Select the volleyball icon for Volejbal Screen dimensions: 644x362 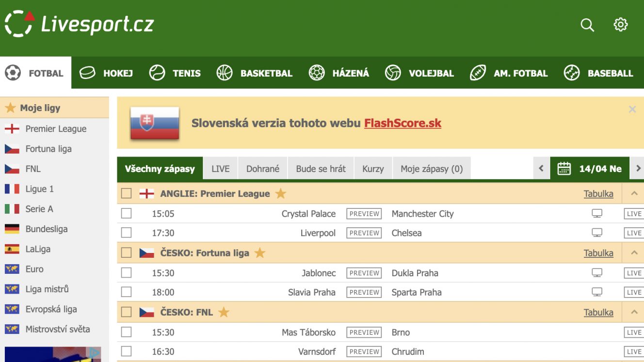393,73
